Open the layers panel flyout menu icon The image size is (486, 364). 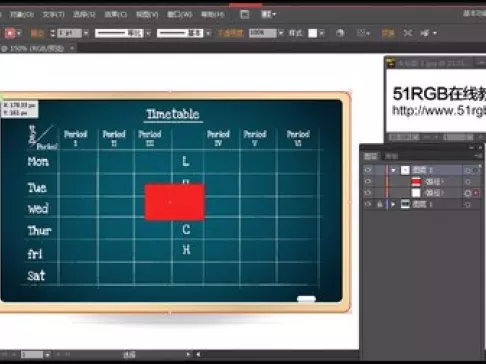tap(479, 156)
